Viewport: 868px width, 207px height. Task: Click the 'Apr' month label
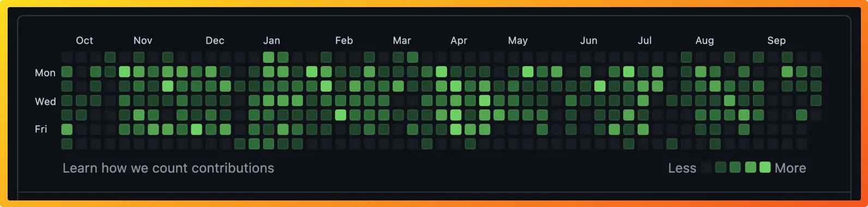459,40
